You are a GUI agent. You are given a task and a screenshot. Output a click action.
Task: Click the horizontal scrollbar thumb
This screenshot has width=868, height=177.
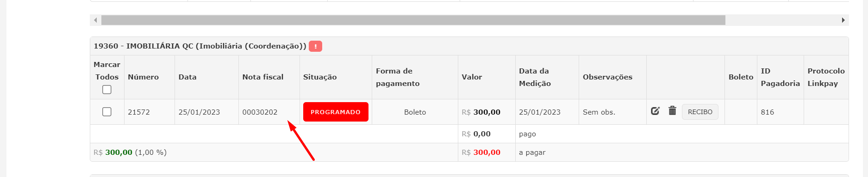[413, 20]
